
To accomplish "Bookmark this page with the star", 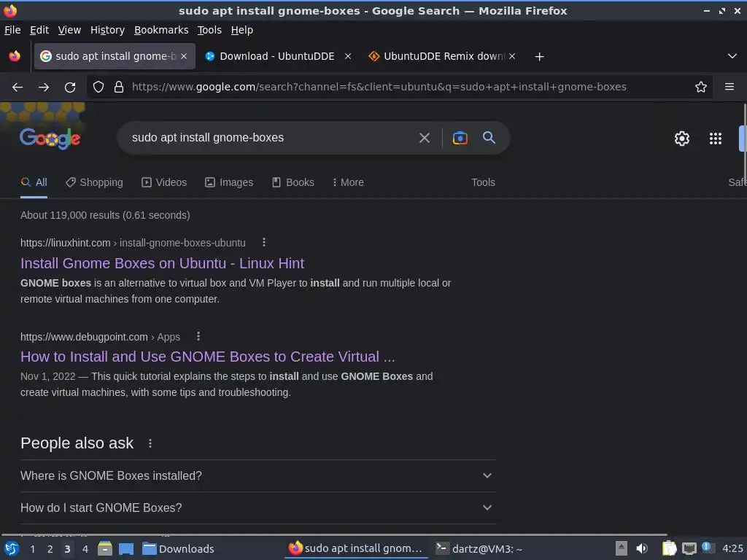I will click(x=700, y=87).
